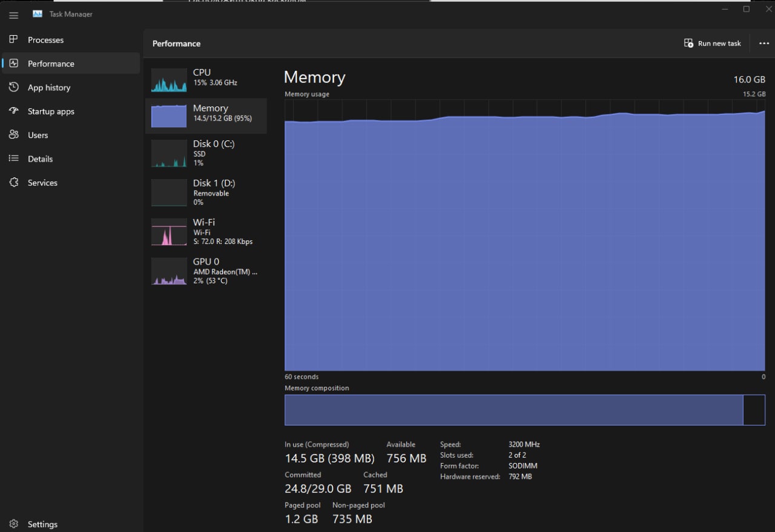Click the 15.2 GB graph maximum label
The image size is (775, 532).
click(x=754, y=94)
